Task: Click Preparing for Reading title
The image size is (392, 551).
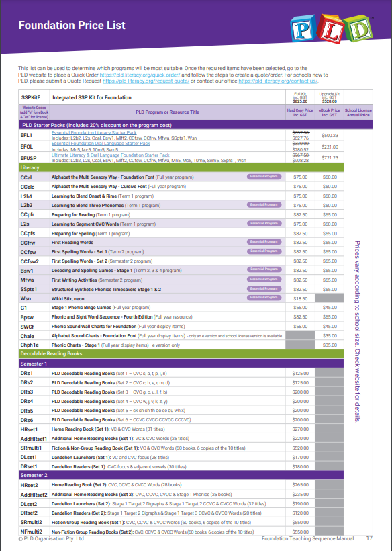Action: tap(73, 215)
